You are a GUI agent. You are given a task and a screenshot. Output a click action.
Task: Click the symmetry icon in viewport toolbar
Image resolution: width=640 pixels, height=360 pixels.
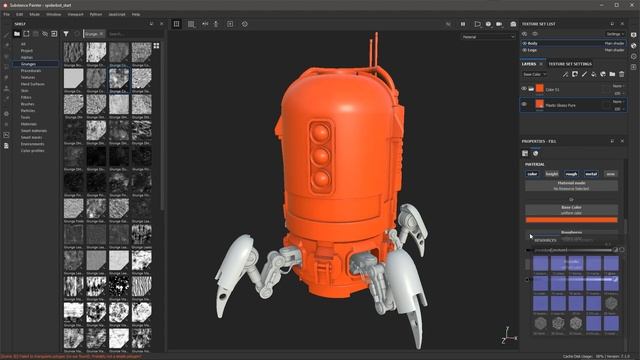click(205, 24)
